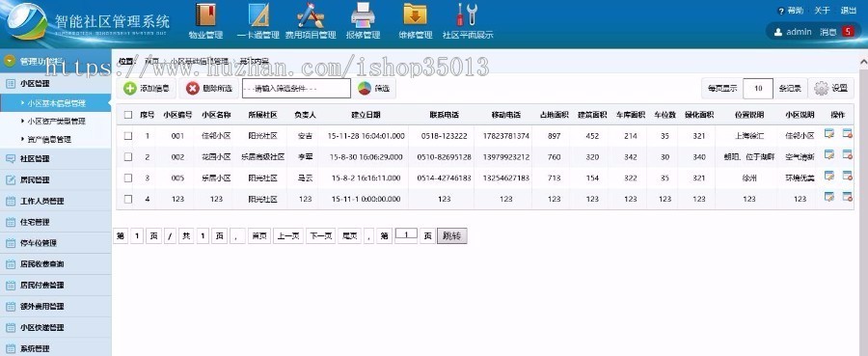Click 首页 in the breadcrumb path
Viewport: 868px width, 356px height.
[152, 61]
